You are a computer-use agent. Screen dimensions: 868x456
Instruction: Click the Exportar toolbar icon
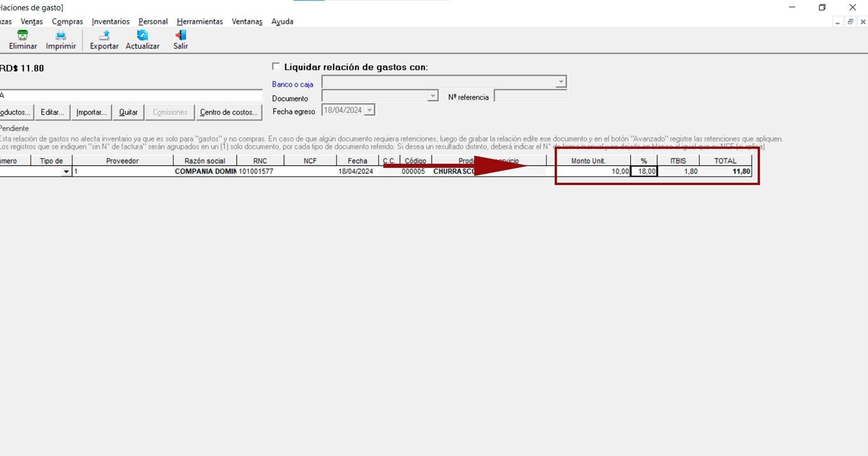pos(104,35)
